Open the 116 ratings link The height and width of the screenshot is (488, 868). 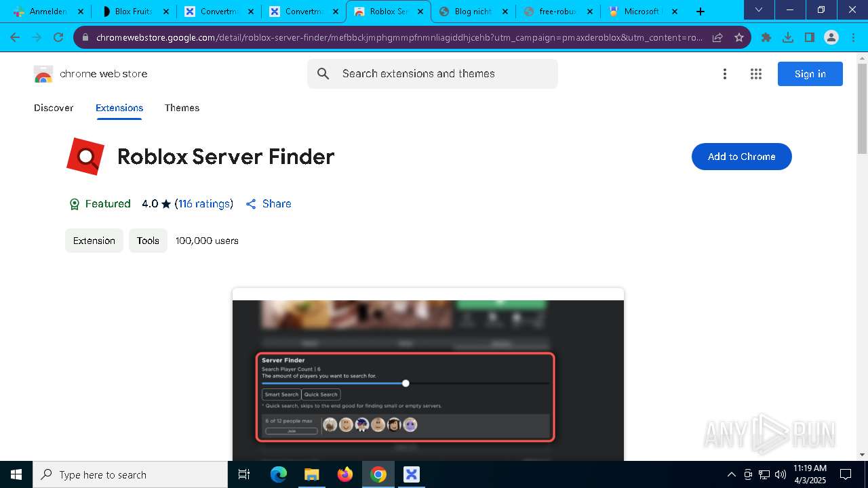click(x=204, y=203)
